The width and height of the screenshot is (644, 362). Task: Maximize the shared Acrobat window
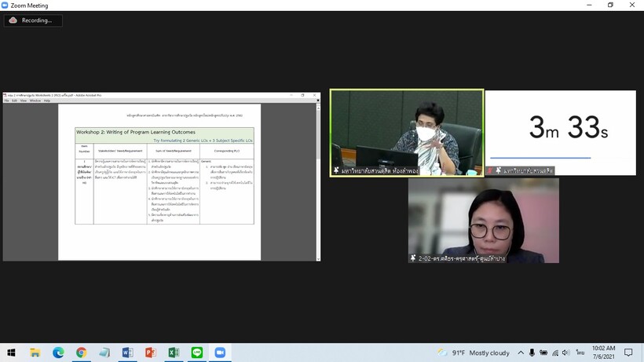point(302,95)
